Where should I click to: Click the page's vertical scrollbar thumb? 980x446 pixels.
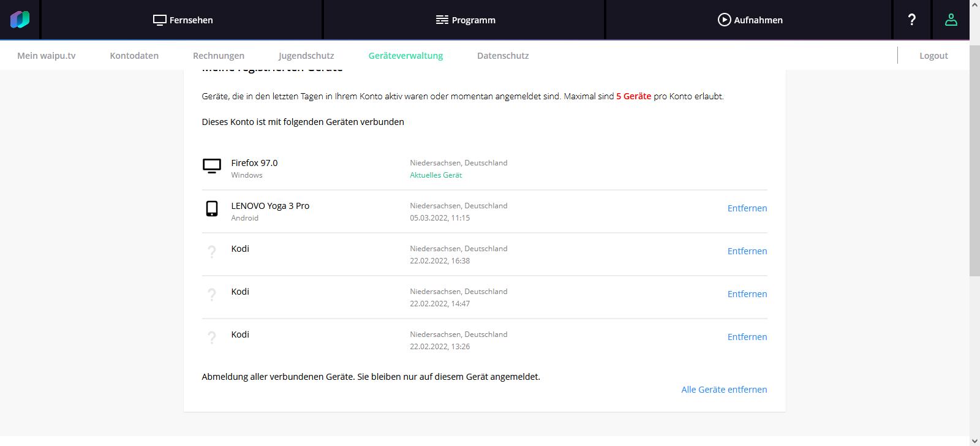pyautogui.click(x=974, y=160)
